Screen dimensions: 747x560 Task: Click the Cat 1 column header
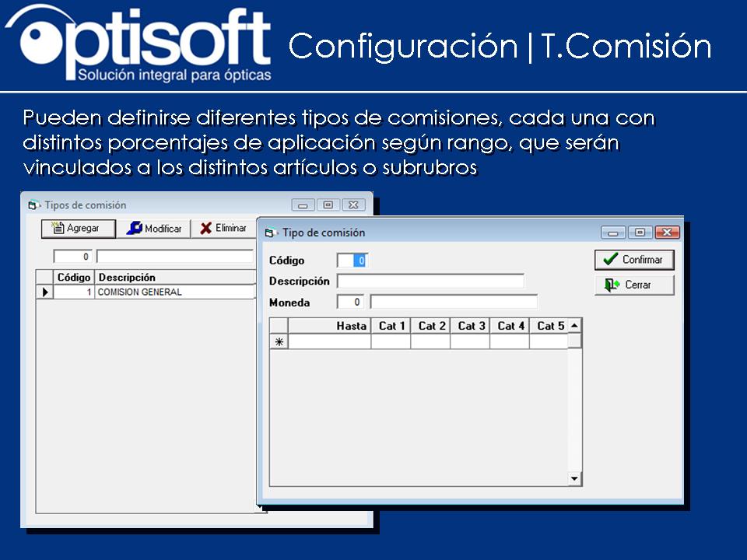pos(391,325)
